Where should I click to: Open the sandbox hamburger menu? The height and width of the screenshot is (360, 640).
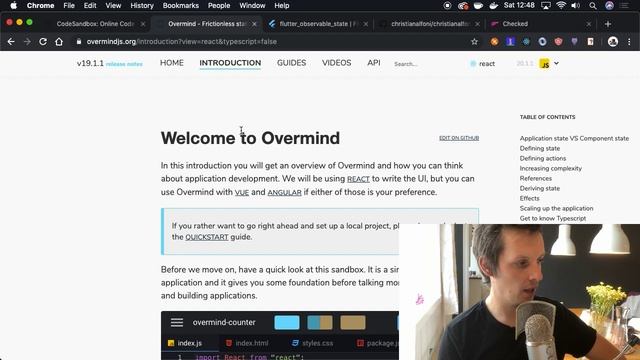coord(177,322)
